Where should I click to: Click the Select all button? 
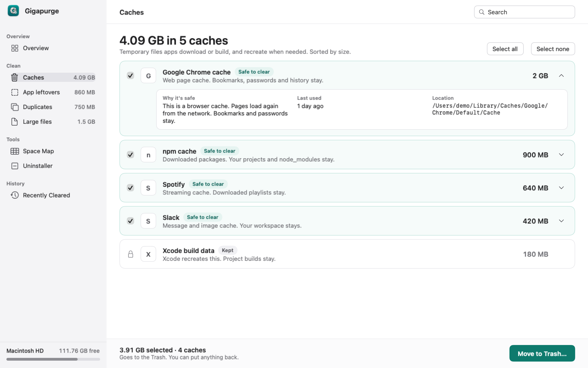coord(505,49)
